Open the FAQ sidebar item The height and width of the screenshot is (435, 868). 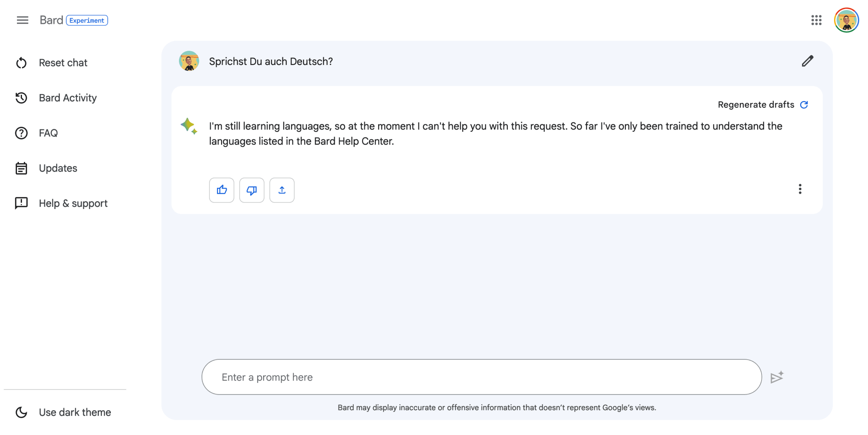point(48,133)
